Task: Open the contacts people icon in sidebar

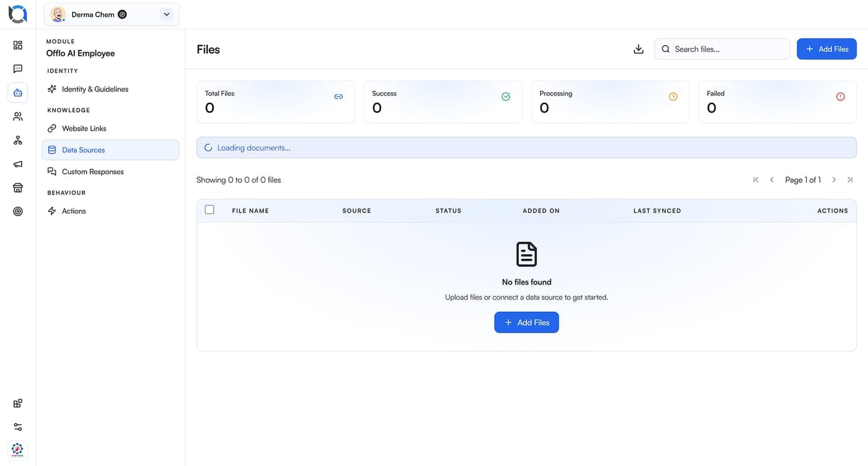Action: point(18,116)
